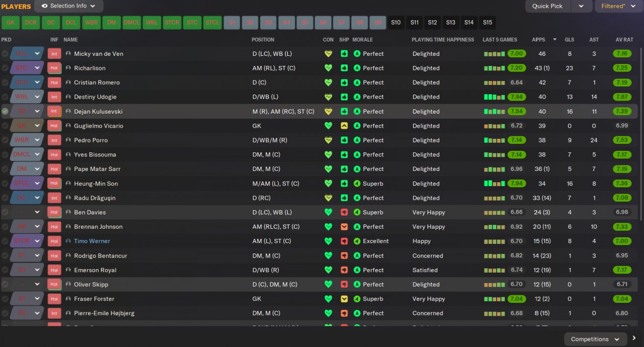Click the sharpness icon for Pierre-Emile Højbjerg
This screenshot has width=644, height=347.
coord(344,313)
